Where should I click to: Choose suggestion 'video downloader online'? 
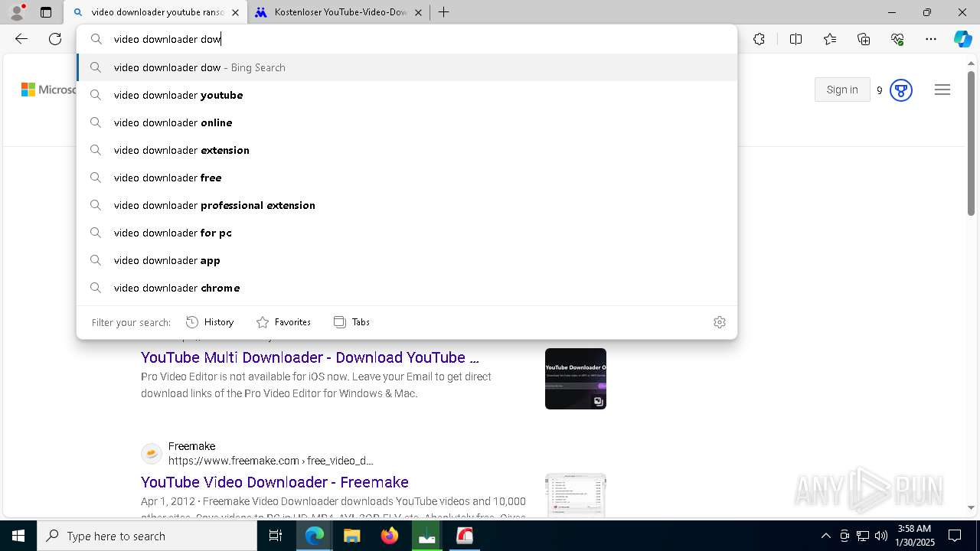pyautogui.click(x=407, y=122)
